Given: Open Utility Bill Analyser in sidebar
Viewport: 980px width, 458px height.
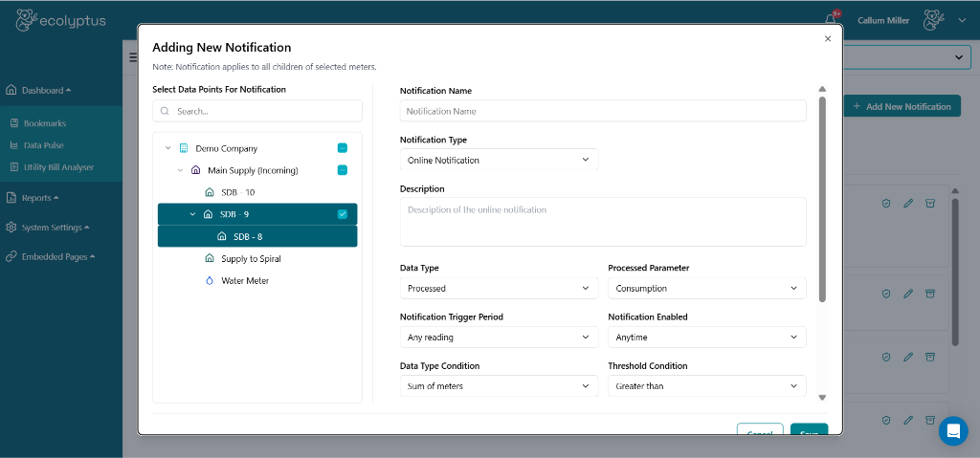Looking at the screenshot, I should tap(58, 167).
